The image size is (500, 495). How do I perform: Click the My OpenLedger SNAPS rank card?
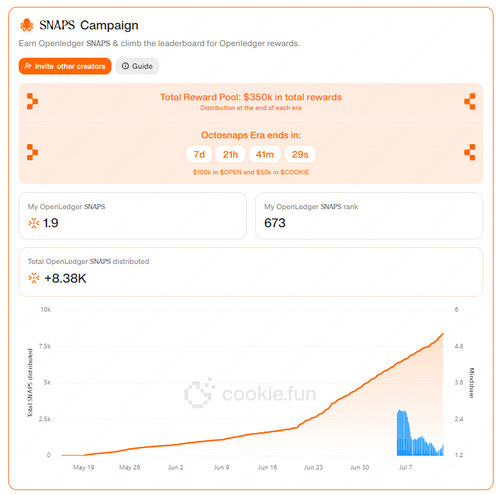pos(369,216)
